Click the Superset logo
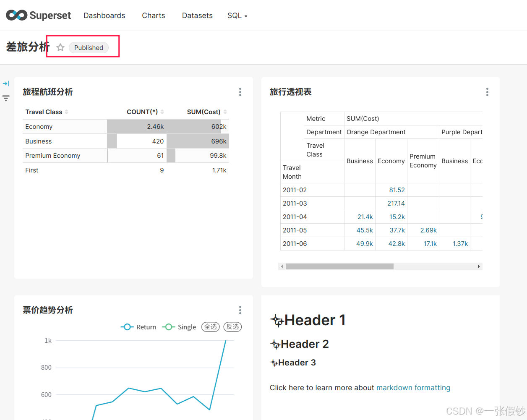This screenshot has height=420, width=527. point(38,16)
